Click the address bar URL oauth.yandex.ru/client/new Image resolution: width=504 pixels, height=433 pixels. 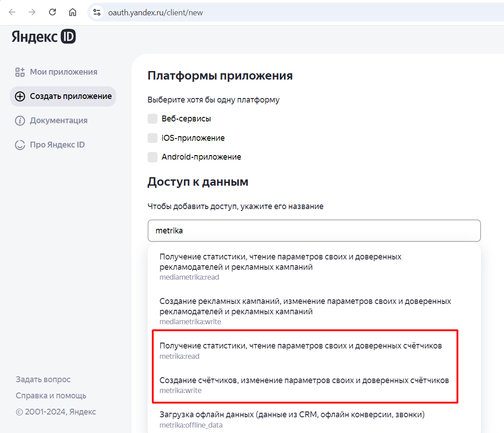click(155, 13)
